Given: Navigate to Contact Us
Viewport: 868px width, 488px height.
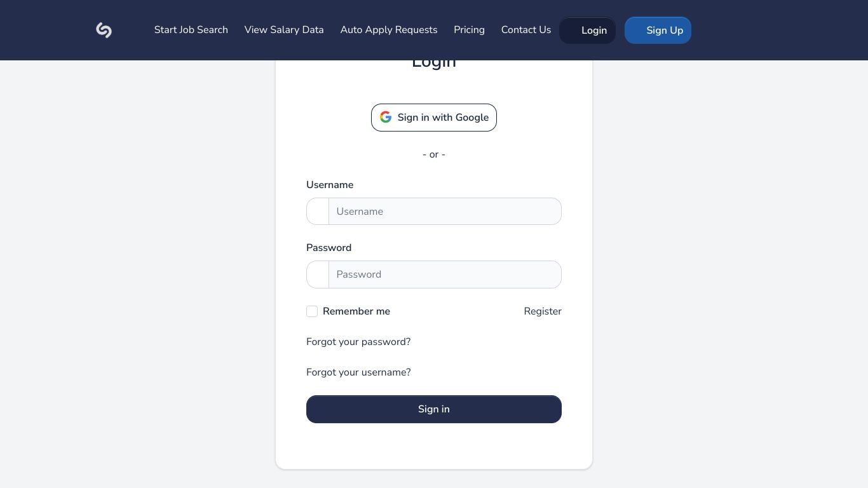Looking at the screenshot, I should pyautogui.click(x=526, y=30).
